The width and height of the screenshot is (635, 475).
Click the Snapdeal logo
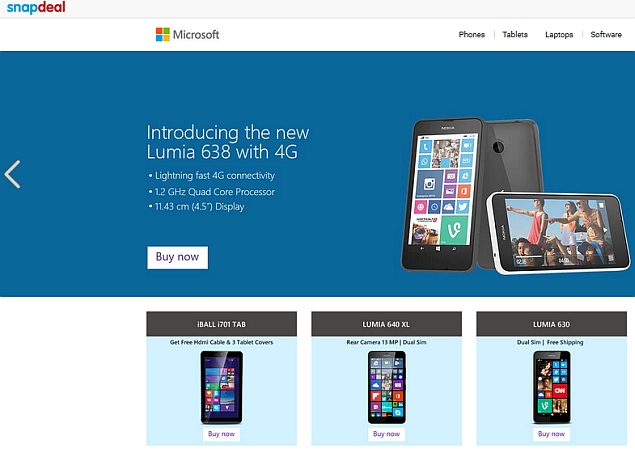click(x=36, y=7)
